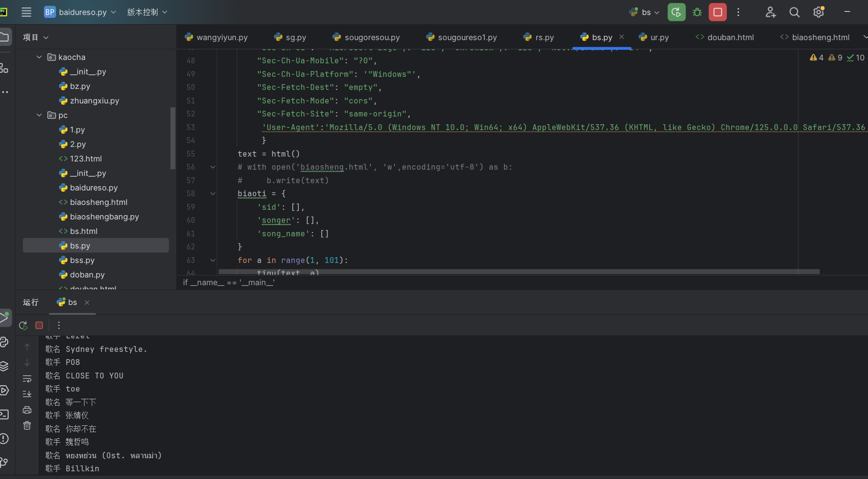Fold the for loop at line 63

click(x=213, y=260)
